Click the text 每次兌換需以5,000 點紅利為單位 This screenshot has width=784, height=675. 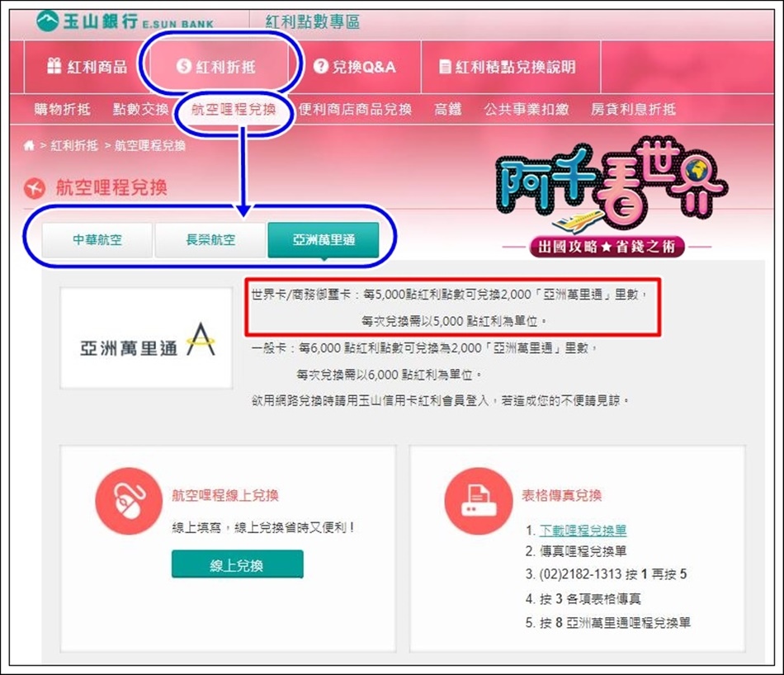[x=454, y=321]
